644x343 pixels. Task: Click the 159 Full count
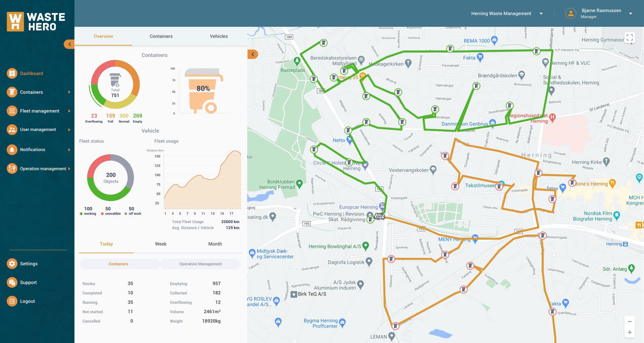coord(110,116)
